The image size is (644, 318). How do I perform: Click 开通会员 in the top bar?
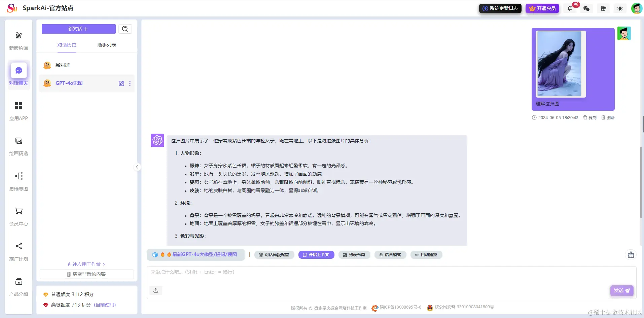[542, 8]
